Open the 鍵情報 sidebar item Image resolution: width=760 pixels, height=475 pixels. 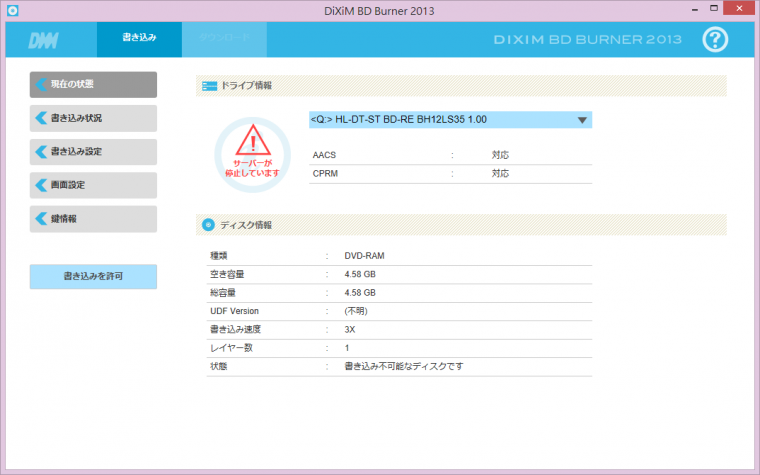point(93,219)
